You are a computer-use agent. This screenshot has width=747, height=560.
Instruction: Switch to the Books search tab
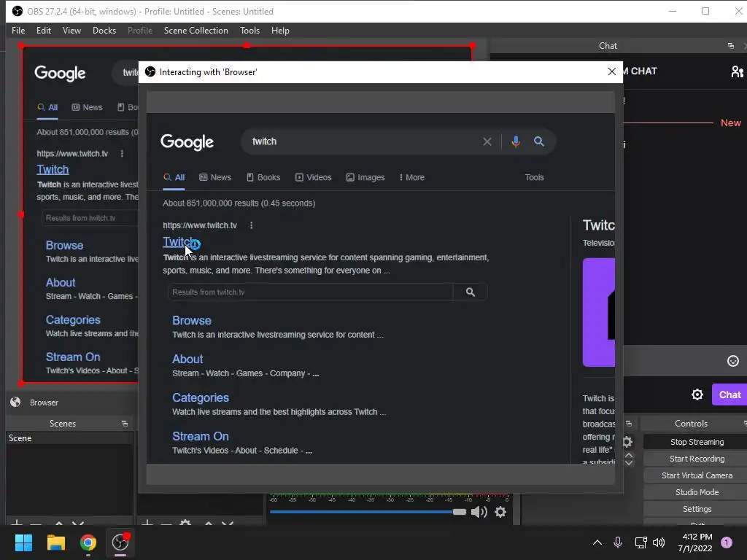click(263, 177)
